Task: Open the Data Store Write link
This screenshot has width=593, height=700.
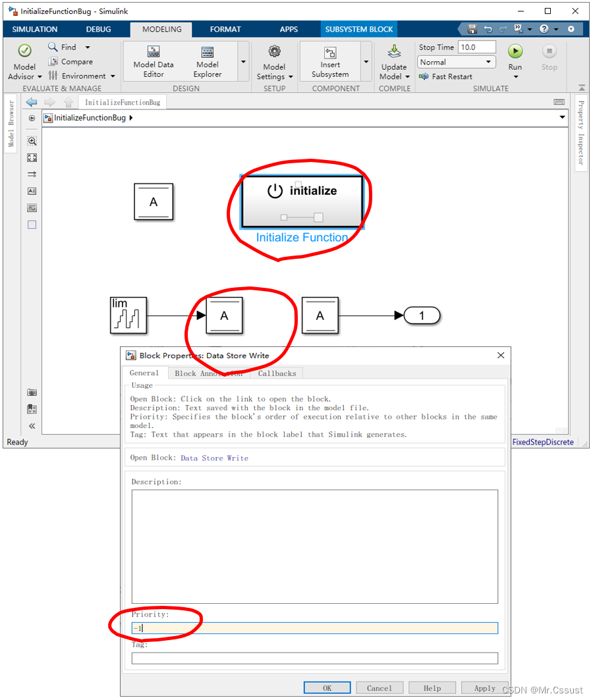Action: point(214,458)
